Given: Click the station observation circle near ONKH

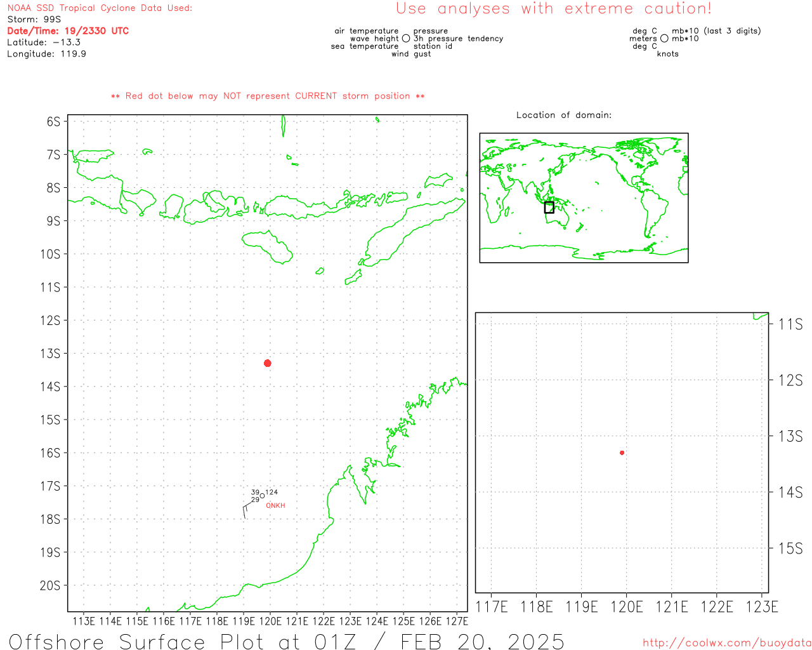Looking at the screenshot, I should point(263,496).
